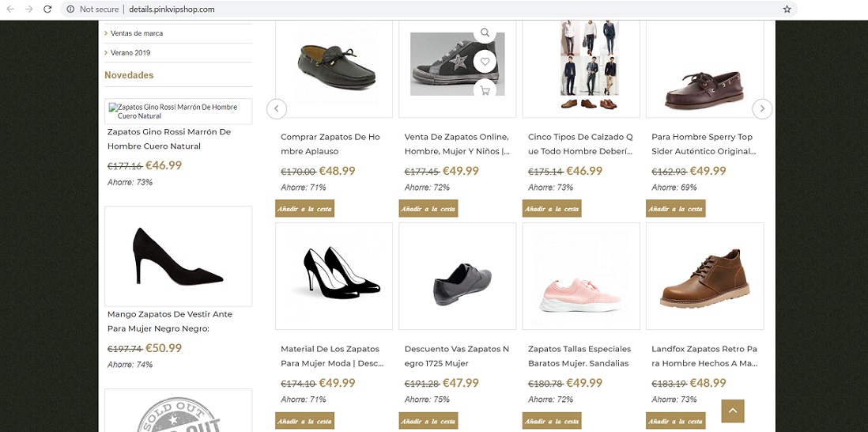The image size is (868, 432).
Task: Expand Verano 2019 category
Action: click(130, 52)
